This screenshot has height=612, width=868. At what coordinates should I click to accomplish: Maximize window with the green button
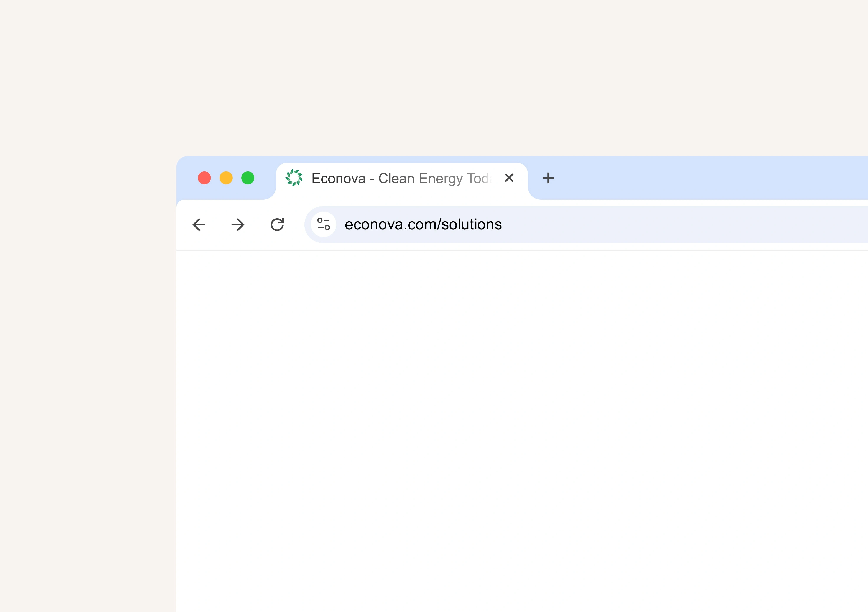(248, 178)
